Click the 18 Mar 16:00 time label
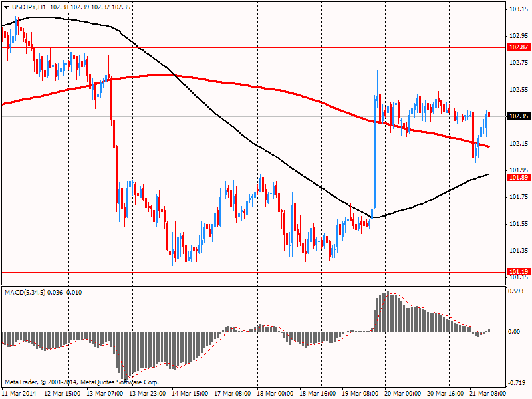532x399 pixels. pos(318,394)
